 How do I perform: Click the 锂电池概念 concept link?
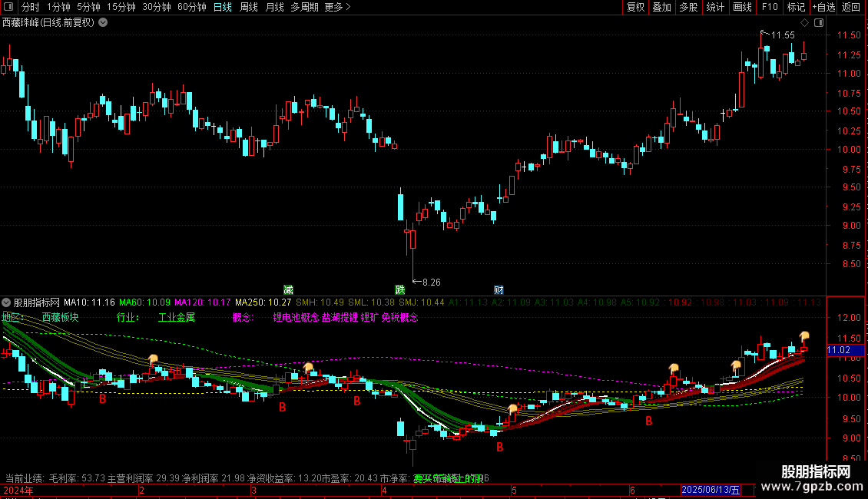[x=297, y=318]
